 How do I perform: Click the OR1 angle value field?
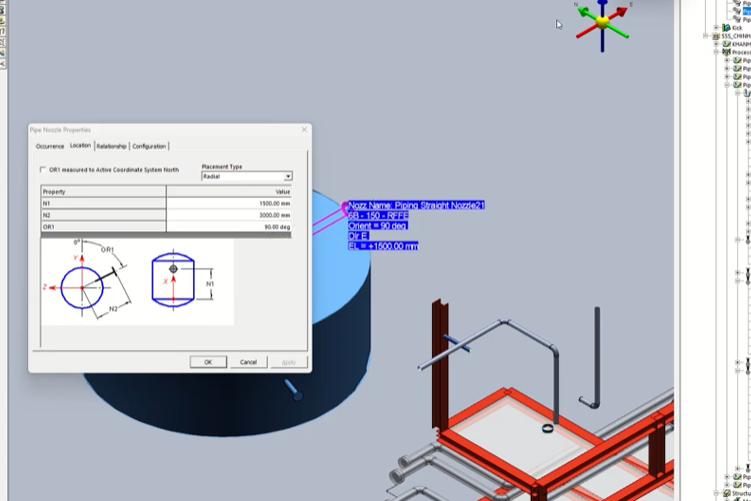(229, 227)
